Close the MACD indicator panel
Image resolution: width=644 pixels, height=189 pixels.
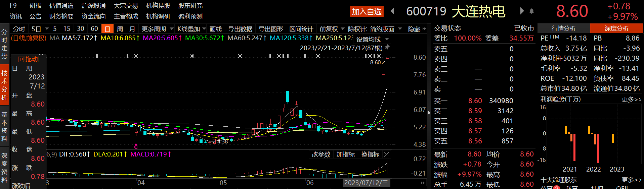pyautogui.click(x=387, y=154)
